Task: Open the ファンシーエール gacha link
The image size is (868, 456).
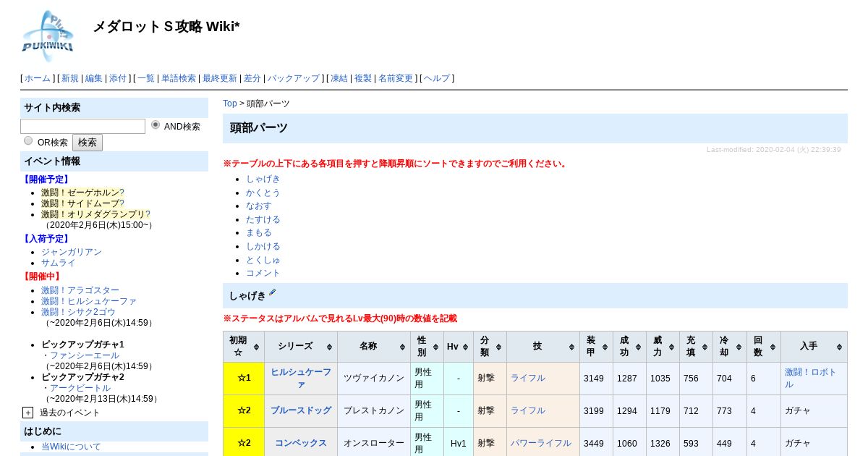Action: 85,355
